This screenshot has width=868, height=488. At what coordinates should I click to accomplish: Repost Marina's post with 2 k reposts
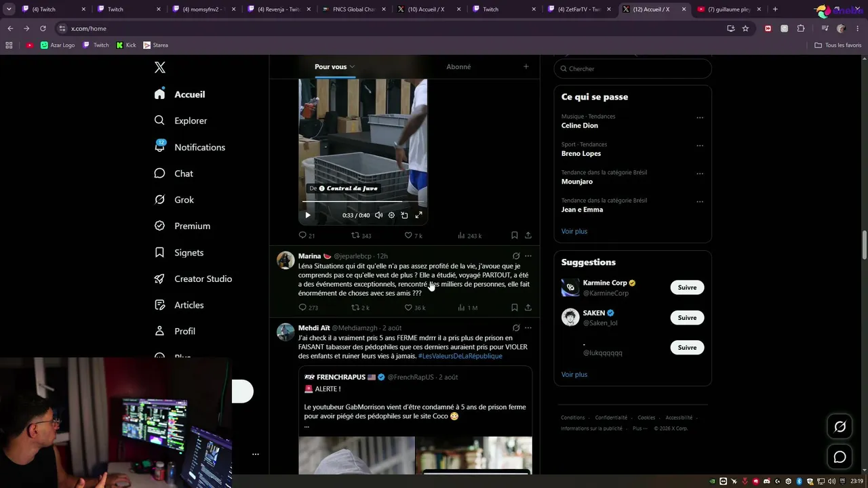tap(360, 308)
